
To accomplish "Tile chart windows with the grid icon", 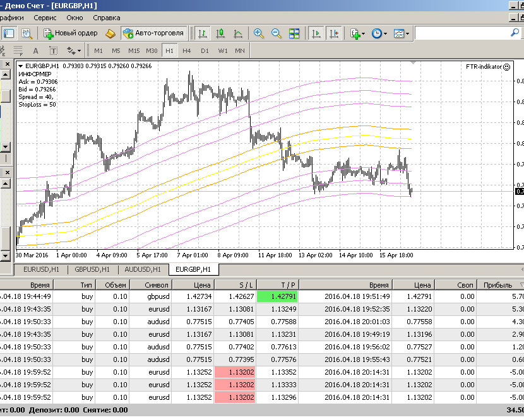I will pyautogui.click(x=294, y=33).
